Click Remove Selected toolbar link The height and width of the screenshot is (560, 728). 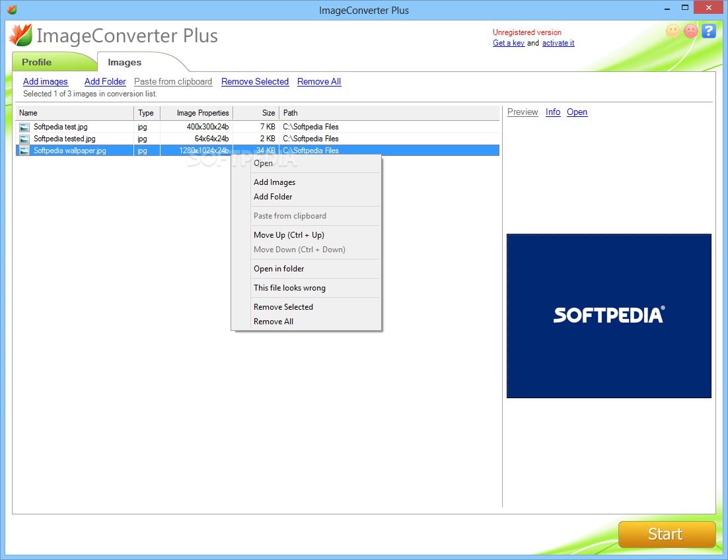pos(255,82)
